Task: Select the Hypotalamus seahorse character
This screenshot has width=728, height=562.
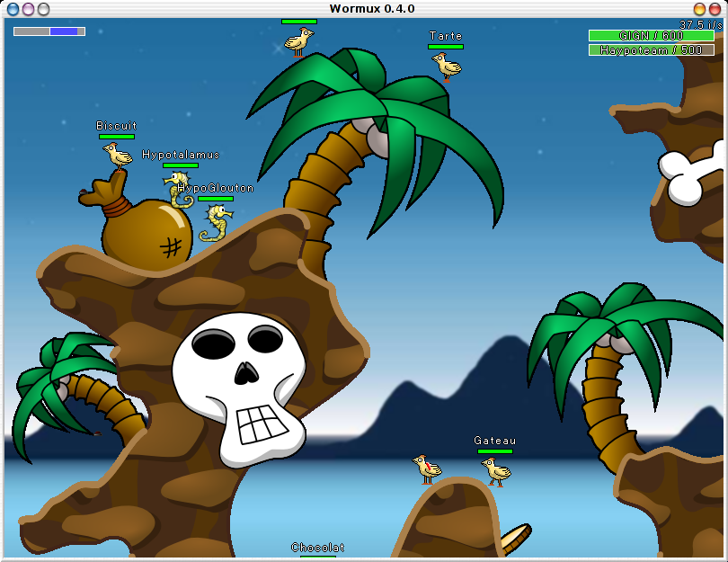Action: point(179,189)
